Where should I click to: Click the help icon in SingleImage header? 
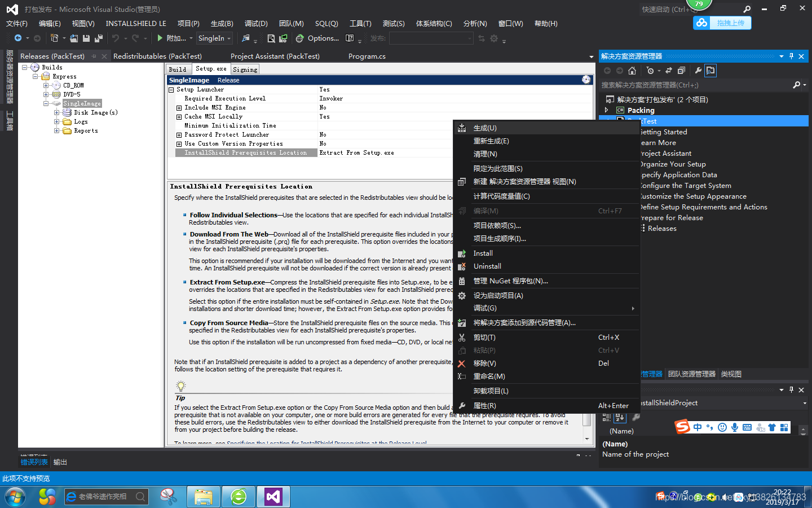(x=586, y=80)
